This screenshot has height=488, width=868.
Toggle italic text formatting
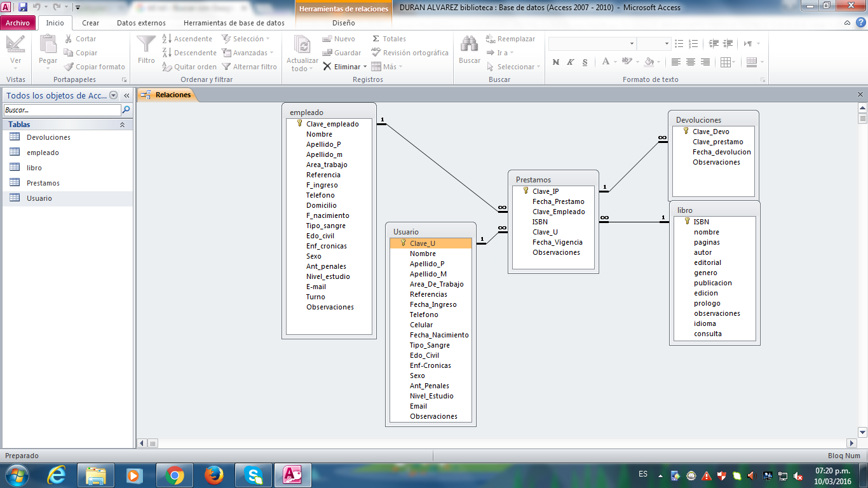point(570,62)
